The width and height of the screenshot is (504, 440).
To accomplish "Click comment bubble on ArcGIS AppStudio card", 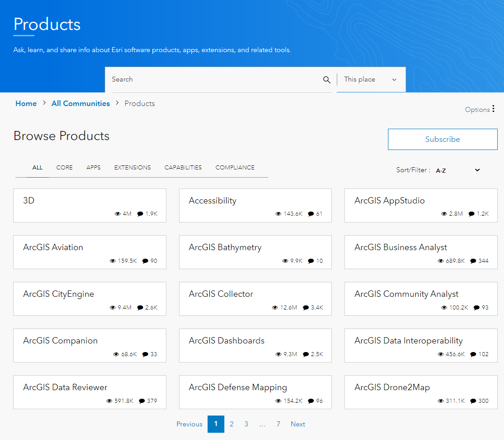I will pos(471,214).
